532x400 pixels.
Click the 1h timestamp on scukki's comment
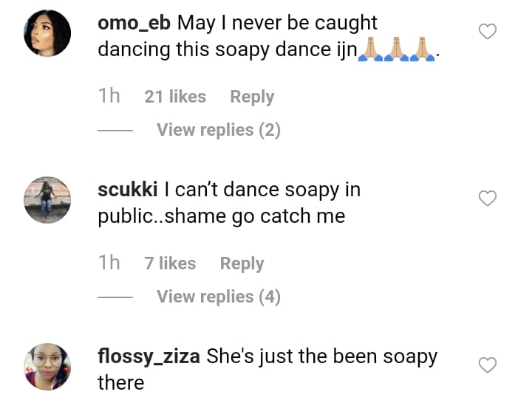click(109, 263)
